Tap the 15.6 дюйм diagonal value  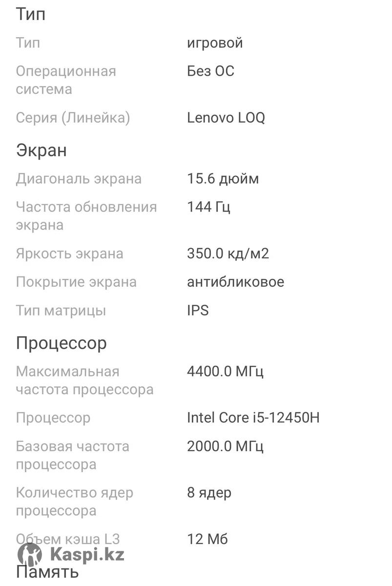(x=223, y=179)
